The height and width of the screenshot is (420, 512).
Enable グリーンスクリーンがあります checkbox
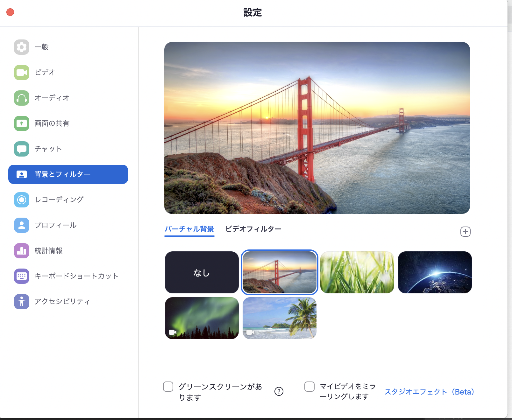pos(168,387)
